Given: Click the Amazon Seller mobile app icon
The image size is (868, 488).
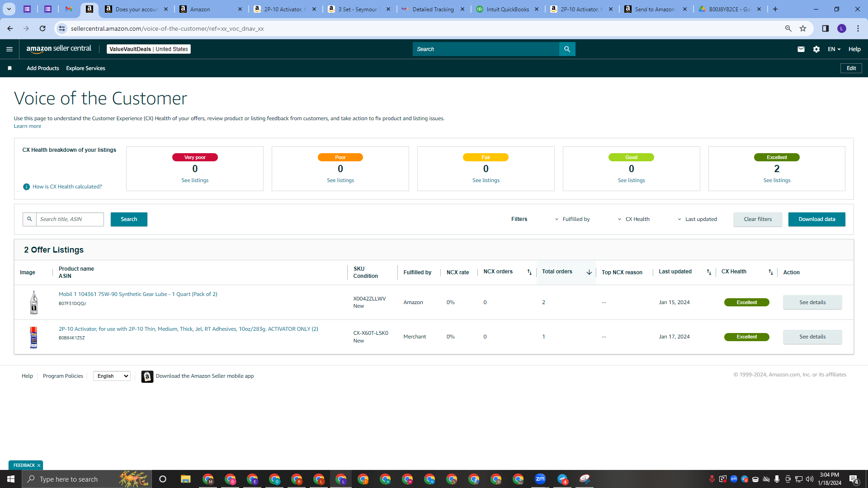Looking at the screenshot, I should click(x=147, y=376).
